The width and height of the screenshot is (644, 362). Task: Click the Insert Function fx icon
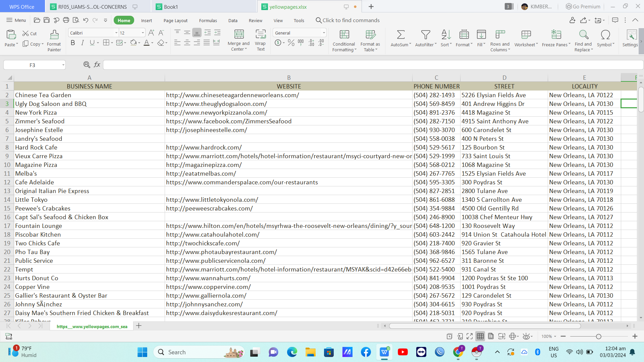(97, 65)
